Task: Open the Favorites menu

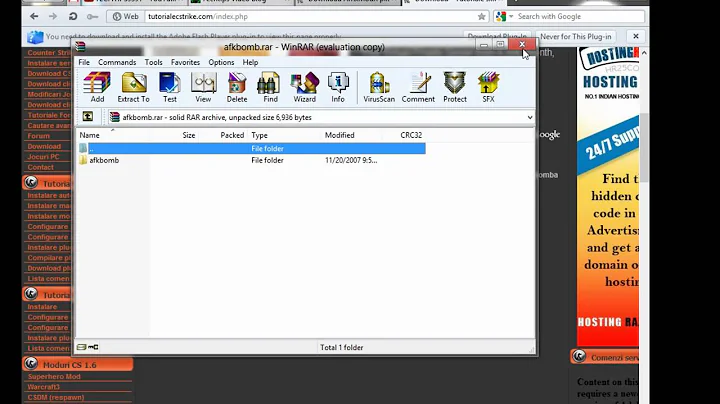Action: 186,62
